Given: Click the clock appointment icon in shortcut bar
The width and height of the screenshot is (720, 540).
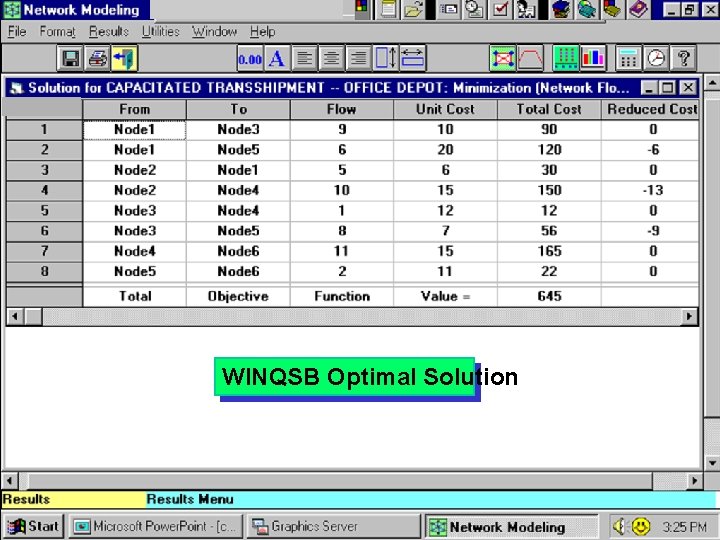Looking at the screenshot, I should click(x=474, y=9).
